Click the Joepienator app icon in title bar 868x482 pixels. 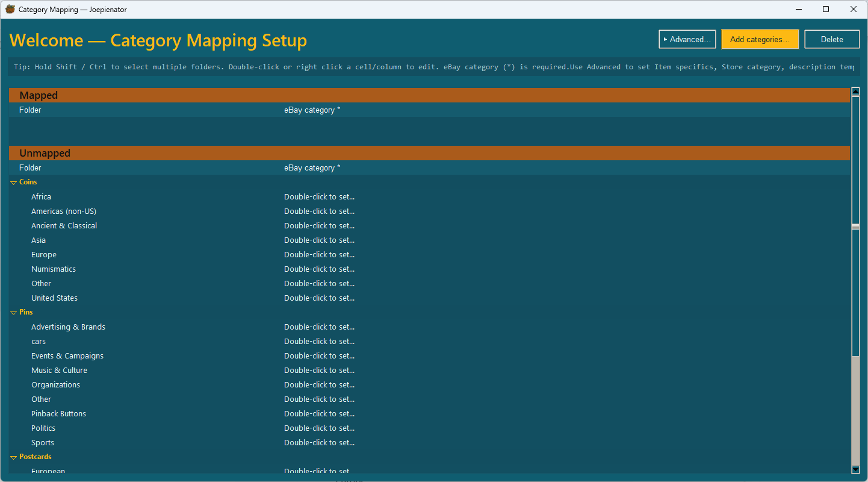[x=10, y=10]
